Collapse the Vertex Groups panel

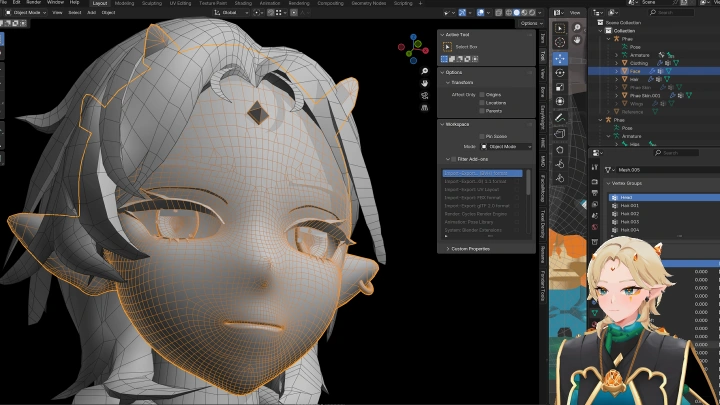[x=608, y=183]
